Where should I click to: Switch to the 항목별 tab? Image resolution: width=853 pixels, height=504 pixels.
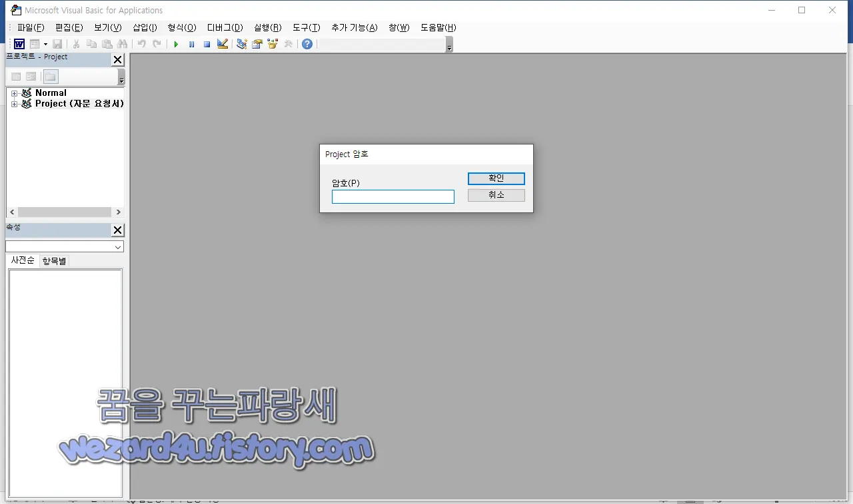(54, 261)
